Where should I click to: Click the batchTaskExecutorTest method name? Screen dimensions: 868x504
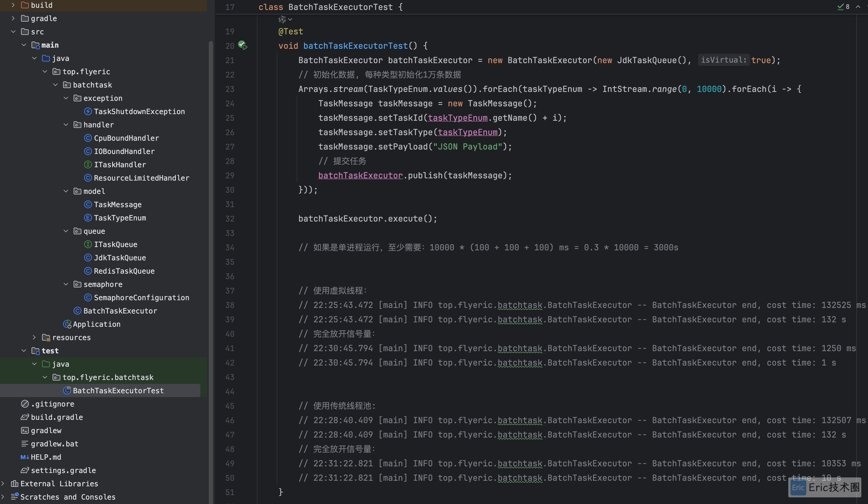pos(355,46)
